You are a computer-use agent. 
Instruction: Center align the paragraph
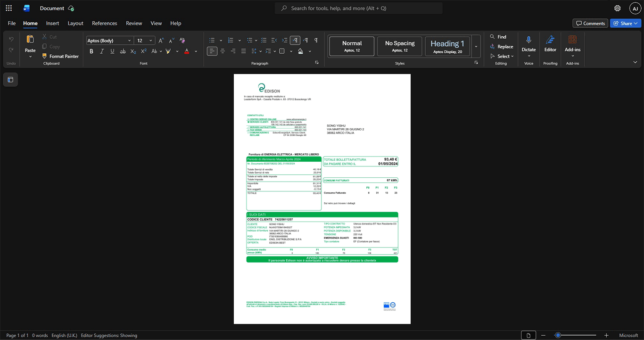tap(223, 51)
